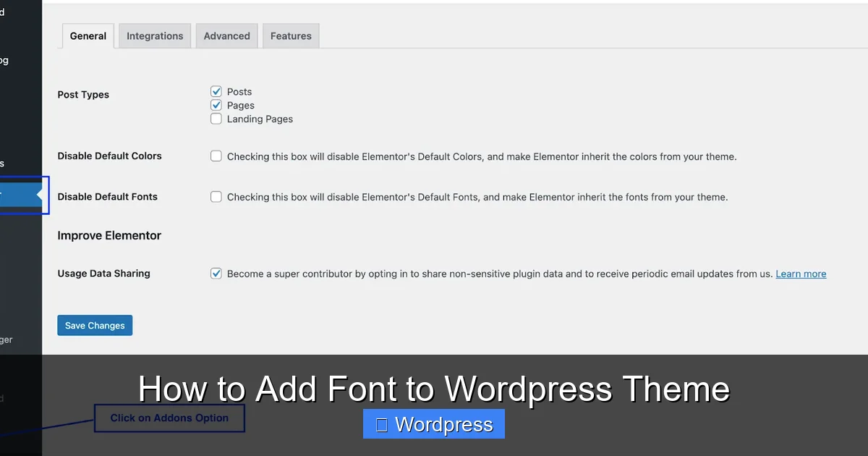Follow the Learn more link
Viewport: 868px width, 456px height.
click(x=801, y=274)
